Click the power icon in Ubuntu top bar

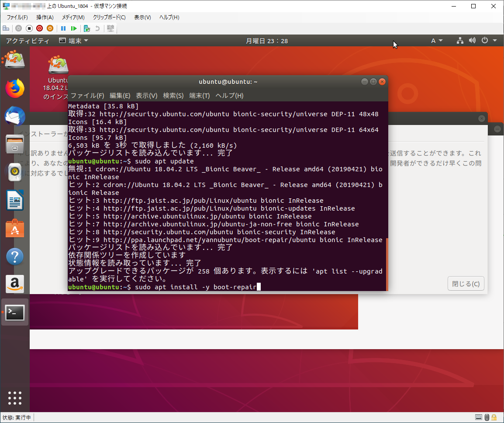(484, 41)
